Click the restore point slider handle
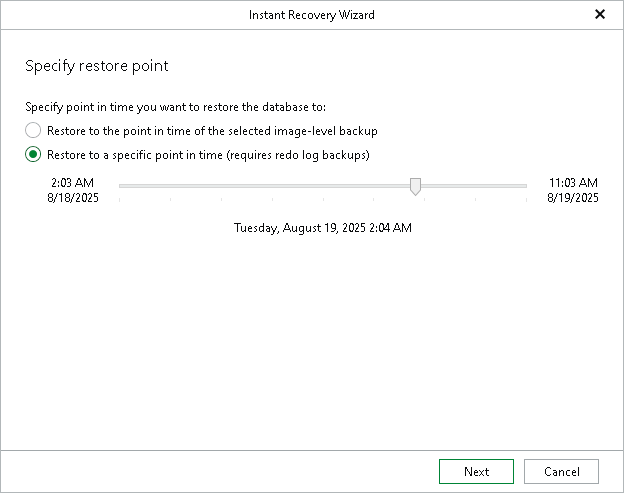Screen dimensions: 624x493 click(415, 187)
